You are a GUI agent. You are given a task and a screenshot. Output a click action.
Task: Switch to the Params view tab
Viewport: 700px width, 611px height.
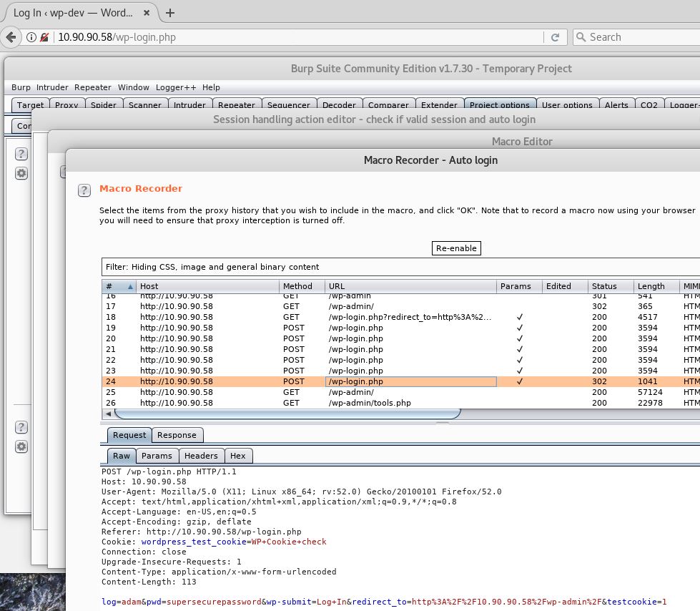157,456
